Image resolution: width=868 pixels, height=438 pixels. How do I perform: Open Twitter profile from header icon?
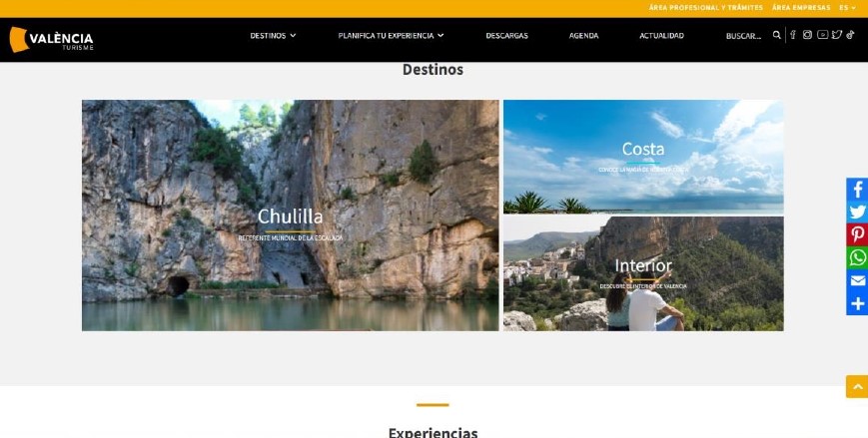coord(837,35)
